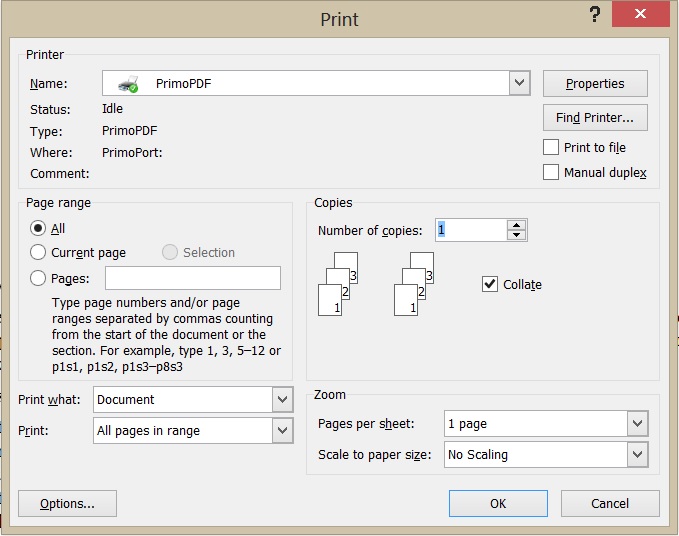Uncheck the Collate checkbox

pos(490,284)
